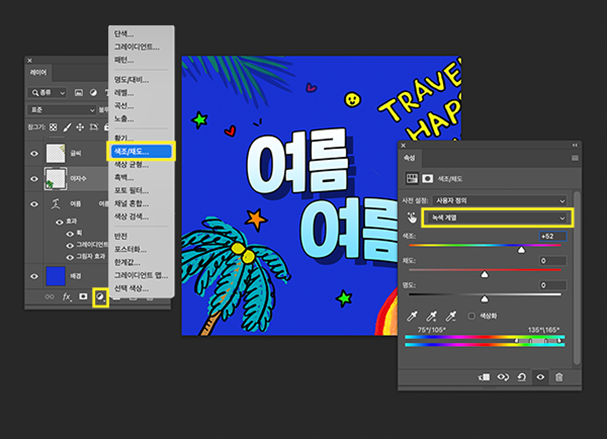Toggle the 효과 effects visibility eye
The height and width of the screenshot is (439, 607).
59,222
